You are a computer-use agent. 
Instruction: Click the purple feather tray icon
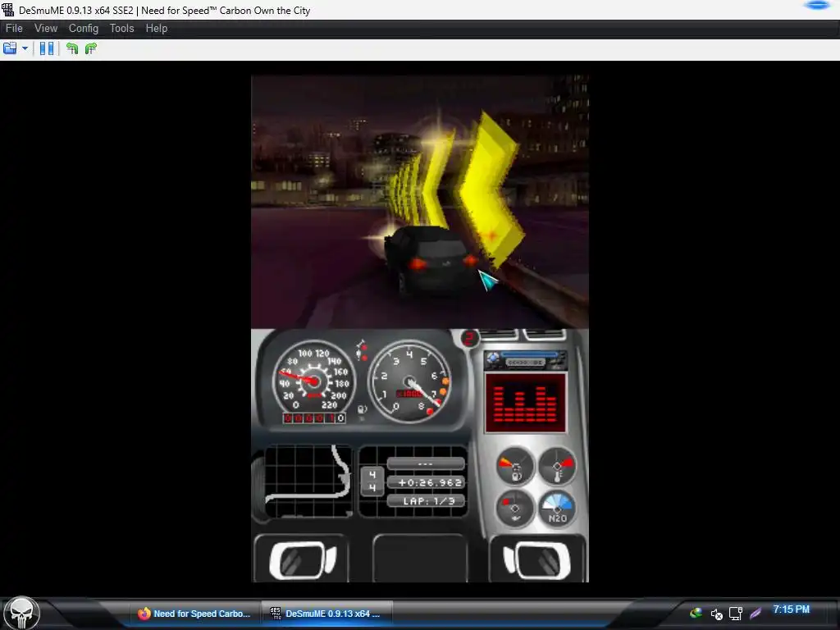click(x=756, y=613)
